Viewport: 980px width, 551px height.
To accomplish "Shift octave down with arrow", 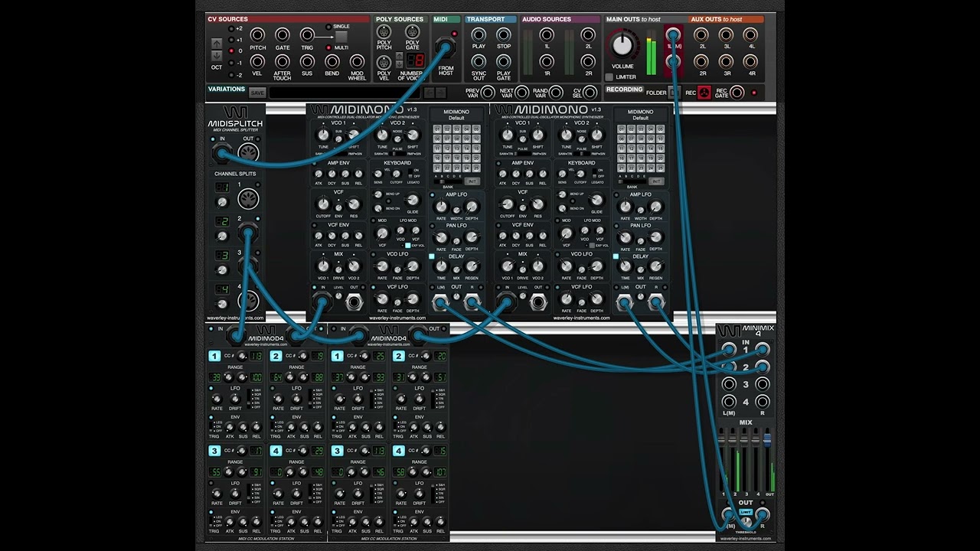I will [217, 56].
